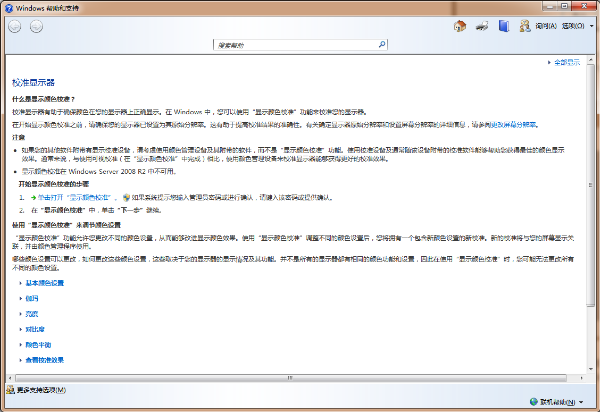Click the Print icon in the toolbar
The image size is (600, 412).
pos(481,26)
